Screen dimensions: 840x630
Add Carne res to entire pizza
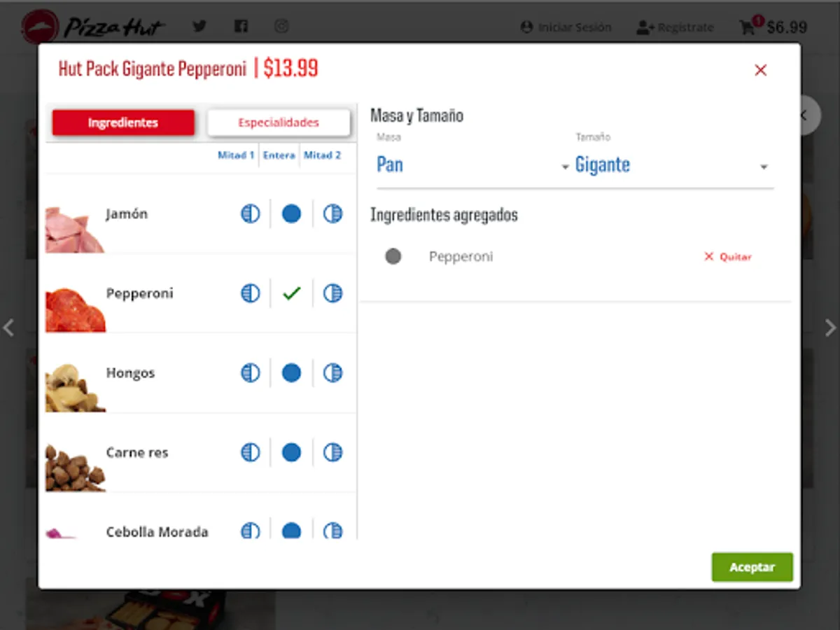point(291,452)
